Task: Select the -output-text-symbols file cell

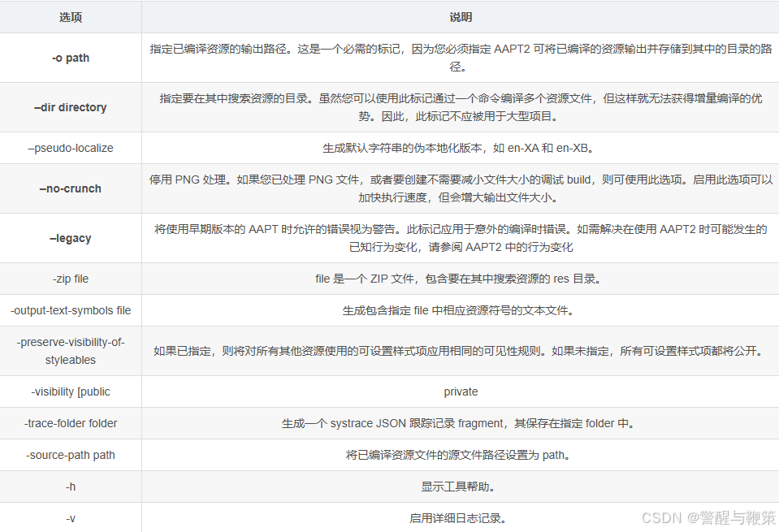Action: (x=71, y=310)
